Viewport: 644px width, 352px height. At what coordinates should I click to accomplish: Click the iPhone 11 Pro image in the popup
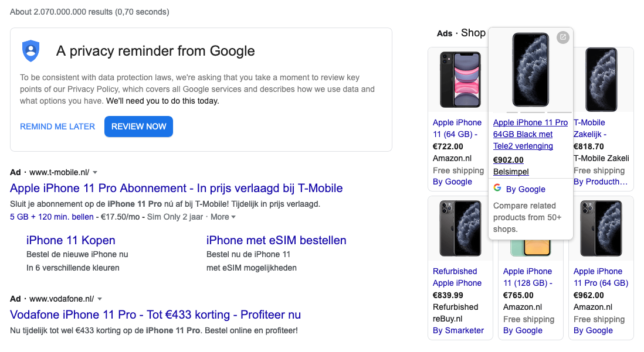[x=530, y=69]
